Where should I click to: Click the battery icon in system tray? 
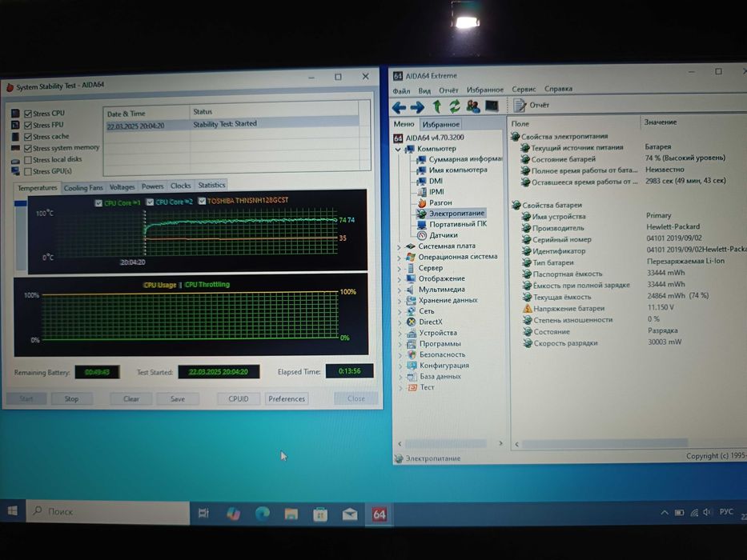680,513
